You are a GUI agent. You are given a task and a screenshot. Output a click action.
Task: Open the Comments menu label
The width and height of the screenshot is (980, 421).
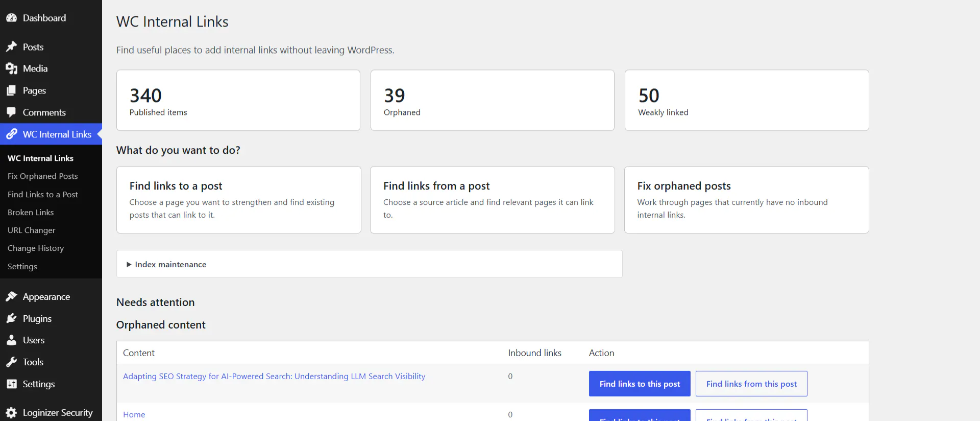click(x=44, y=112)
